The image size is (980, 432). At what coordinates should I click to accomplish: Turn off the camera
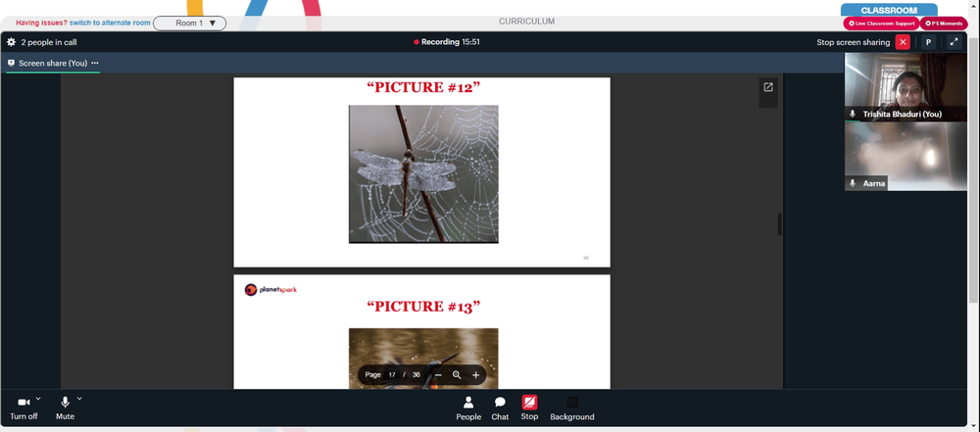pos(24,408)
